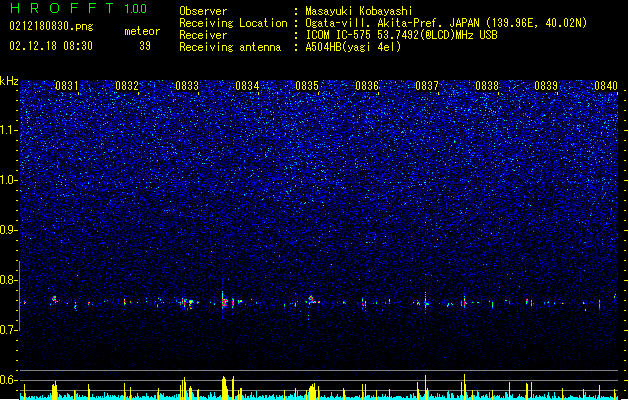629x400 pixels.
Task: Click the 0839 time marker
Action: [x=546, y=86]
